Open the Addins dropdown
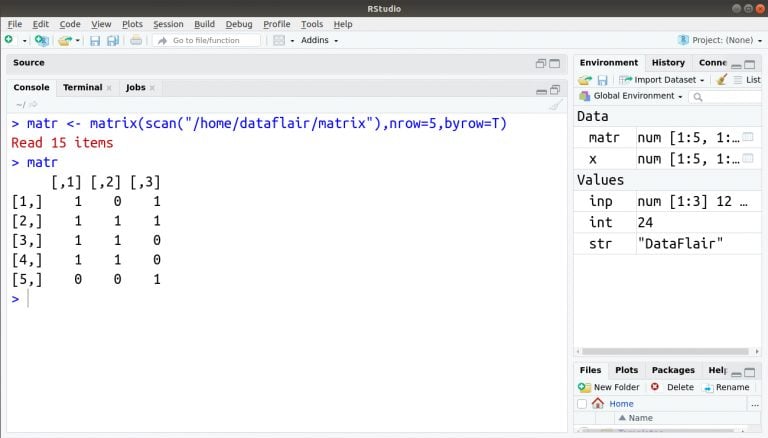 coord(319,40)
